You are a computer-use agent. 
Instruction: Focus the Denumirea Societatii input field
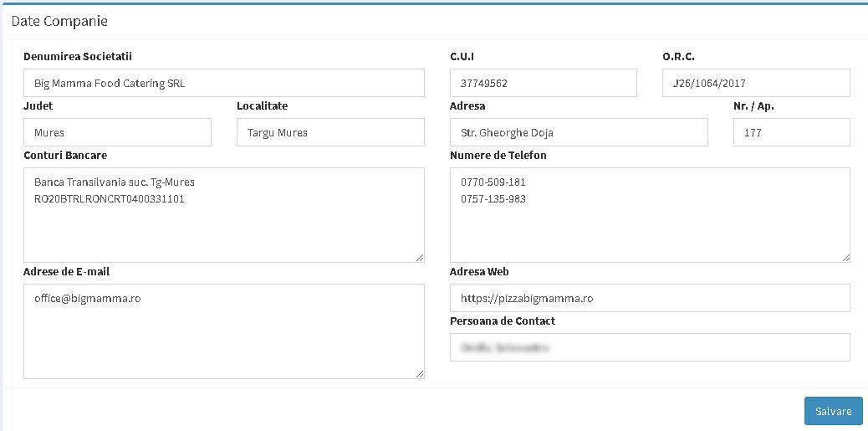[x=224, y=83]
